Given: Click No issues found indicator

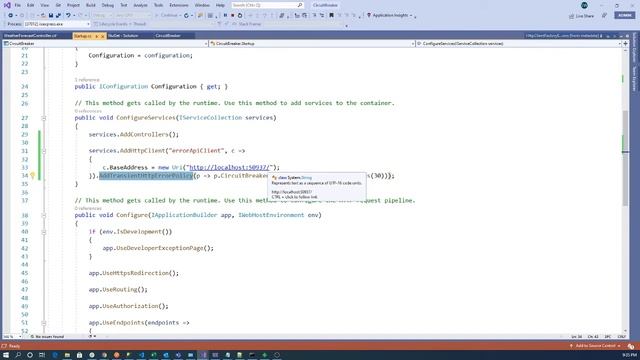Looking at the screenshot, I should tap(47, 337).
